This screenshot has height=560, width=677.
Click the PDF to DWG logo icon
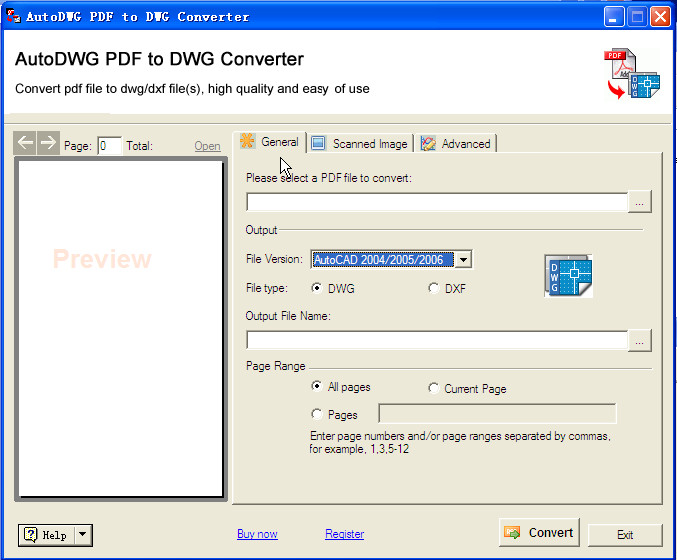point(632,74)
